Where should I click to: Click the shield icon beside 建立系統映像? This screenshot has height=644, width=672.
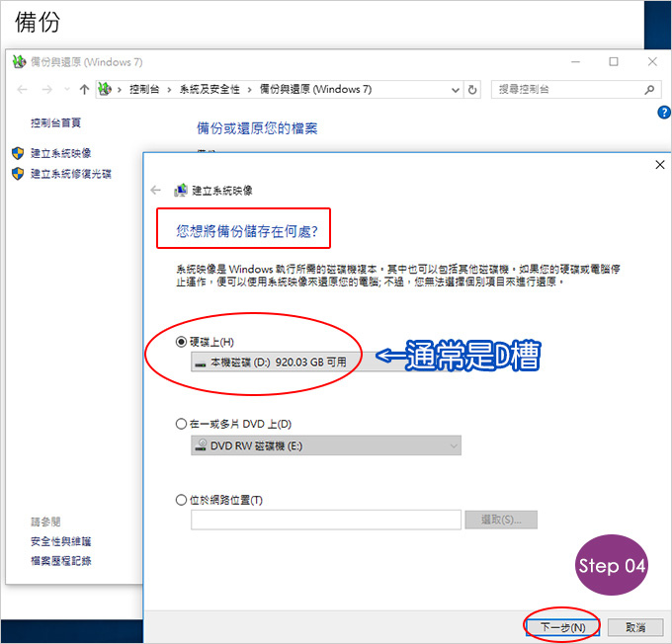click(18, 153)
